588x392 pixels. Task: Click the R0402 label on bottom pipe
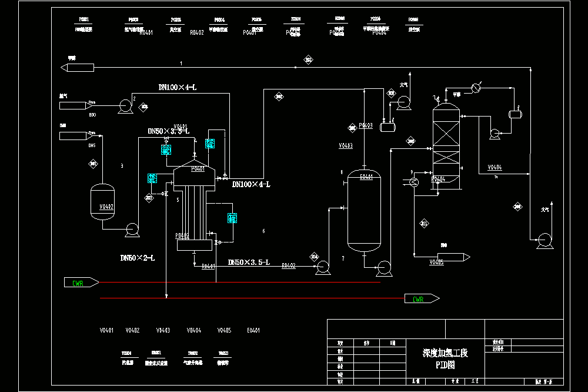289,265
